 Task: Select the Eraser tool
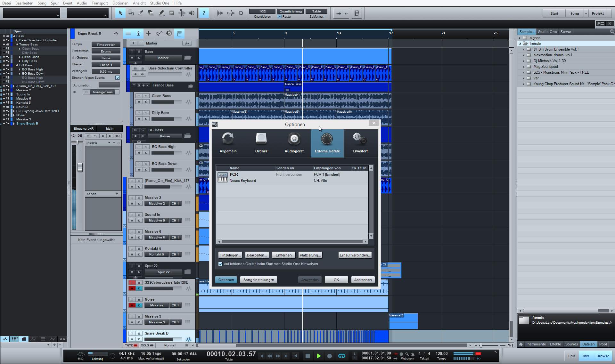click(x=151, y=13)
